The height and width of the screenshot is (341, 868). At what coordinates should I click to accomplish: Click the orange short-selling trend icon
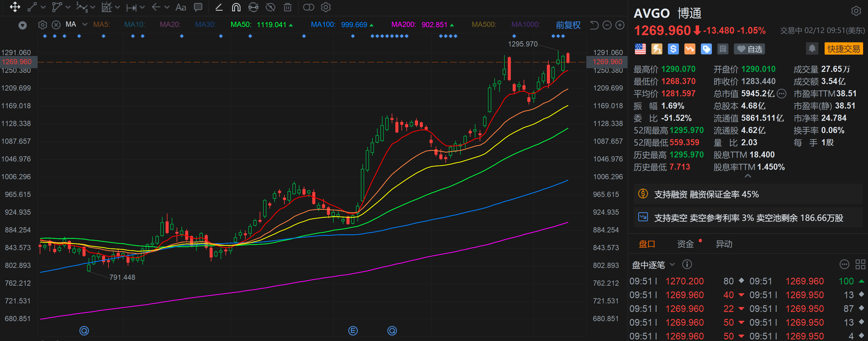(690, 49)
